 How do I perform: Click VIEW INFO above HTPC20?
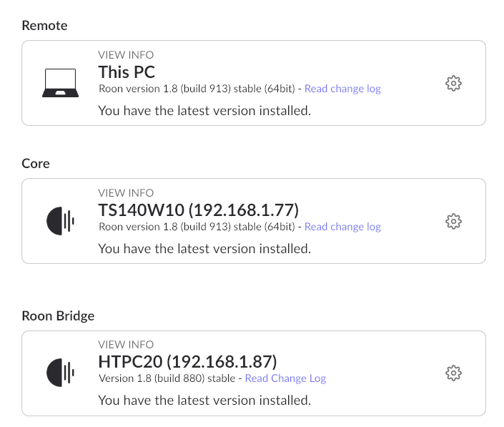pos(126,345)
